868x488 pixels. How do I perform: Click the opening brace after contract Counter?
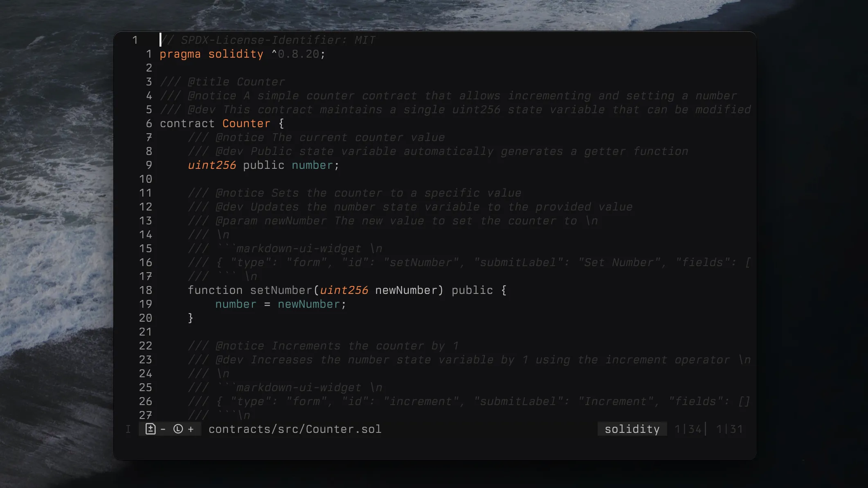click(x=281, y=123)
